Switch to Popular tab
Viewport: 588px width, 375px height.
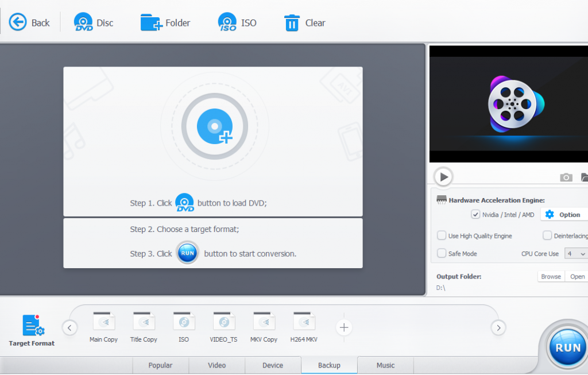(x=161, y=365)
